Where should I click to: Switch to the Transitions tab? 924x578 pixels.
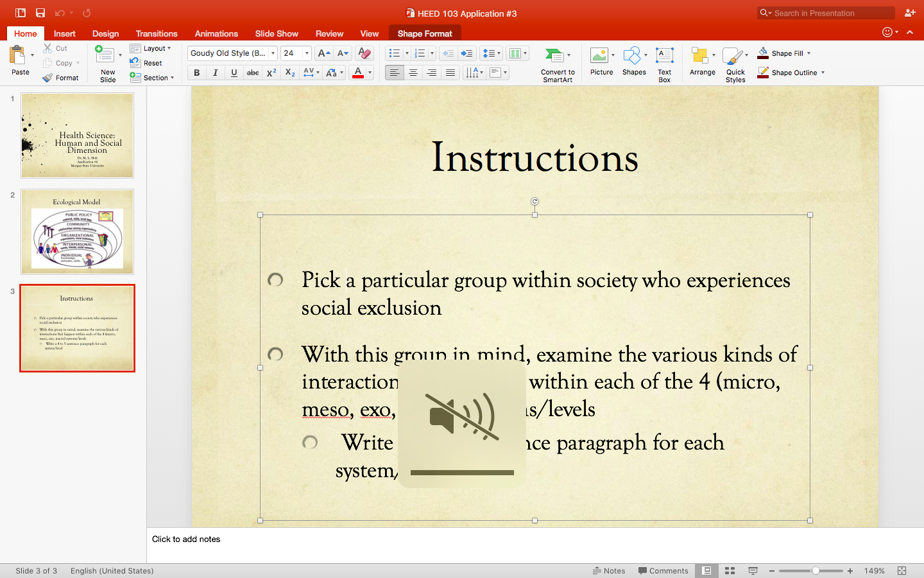coord(157,33)
